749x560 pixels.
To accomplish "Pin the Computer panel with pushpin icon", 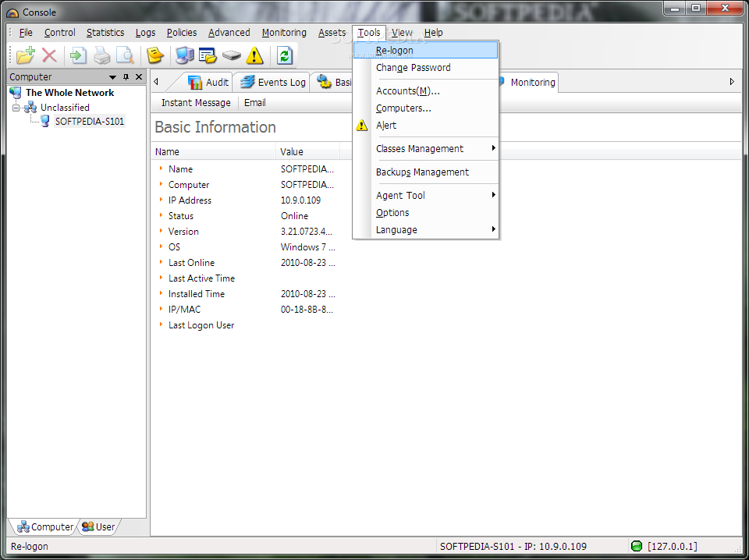I will pos(126,77).
